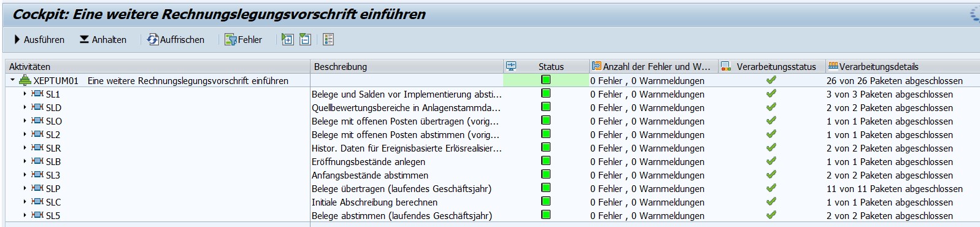Click the Ausführen execute button
Image resolution: width=980 pixels, height=227 pixels.
click(x=39, y=39)
